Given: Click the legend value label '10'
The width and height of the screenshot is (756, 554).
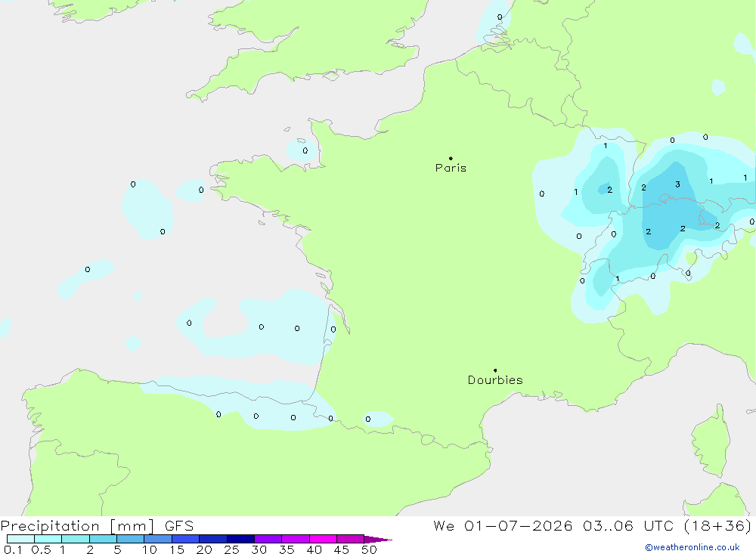Looking at the screenshot, I should 150,549.
